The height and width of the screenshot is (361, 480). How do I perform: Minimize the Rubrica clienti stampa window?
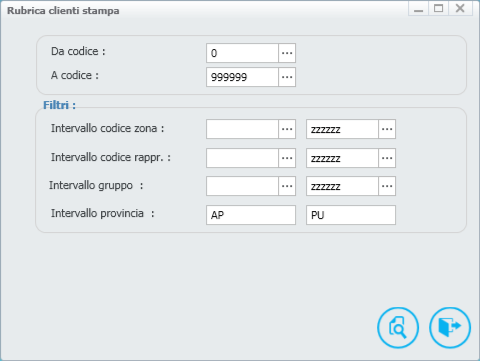(419, 9)
